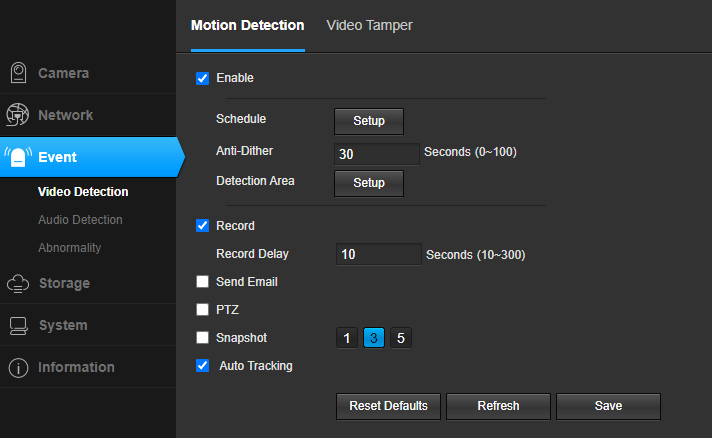Select snapshot count 5
The image size is (712, 438).
[x=400, y=338]
